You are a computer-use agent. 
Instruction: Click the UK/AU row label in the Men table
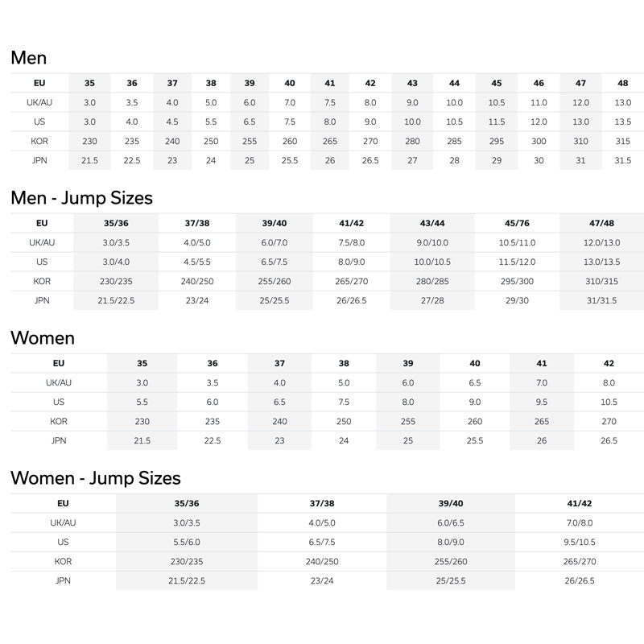click(x=39, y=102)
